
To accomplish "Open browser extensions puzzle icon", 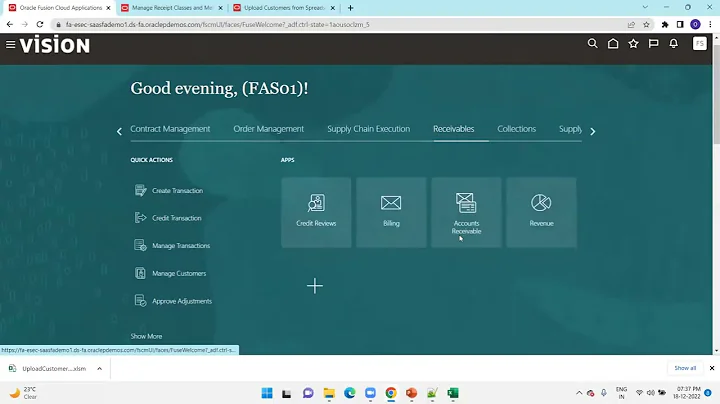I will 665,24.
